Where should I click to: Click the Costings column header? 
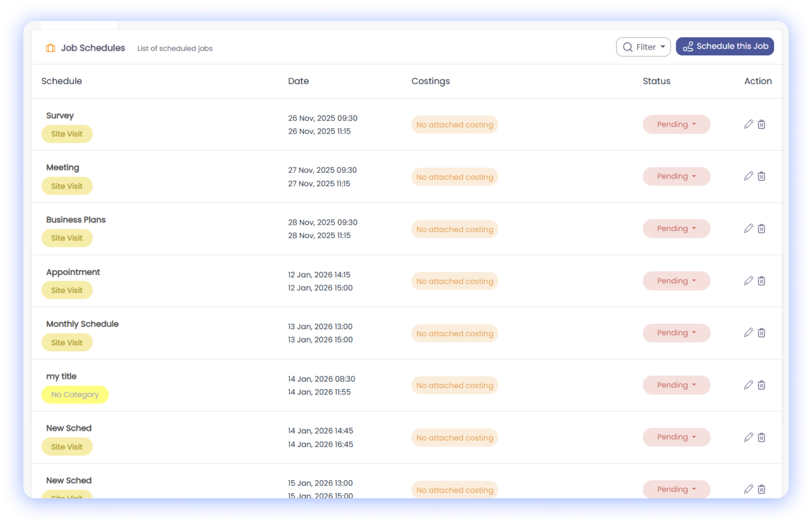click(430, 81)
